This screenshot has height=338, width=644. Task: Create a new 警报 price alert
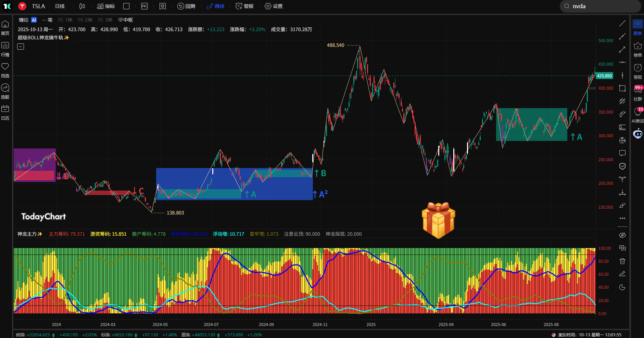(x=244, y=6)
